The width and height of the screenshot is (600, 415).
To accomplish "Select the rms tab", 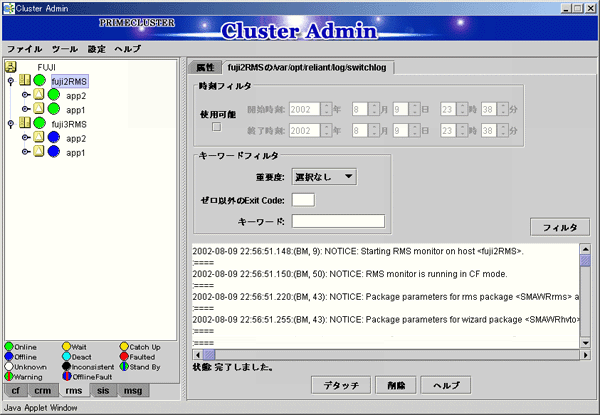I will [x=74, y=391].
